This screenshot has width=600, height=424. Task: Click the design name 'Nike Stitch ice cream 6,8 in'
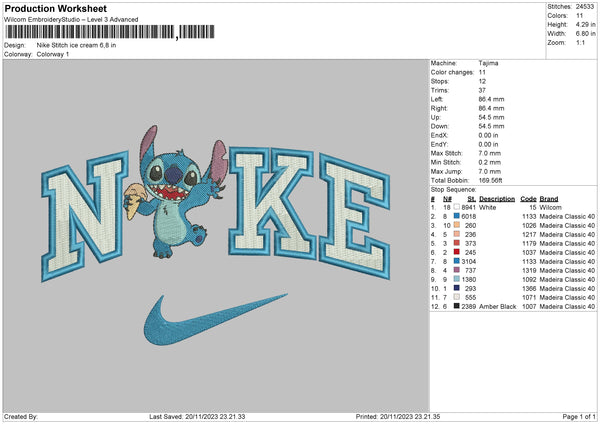point(76,45)
